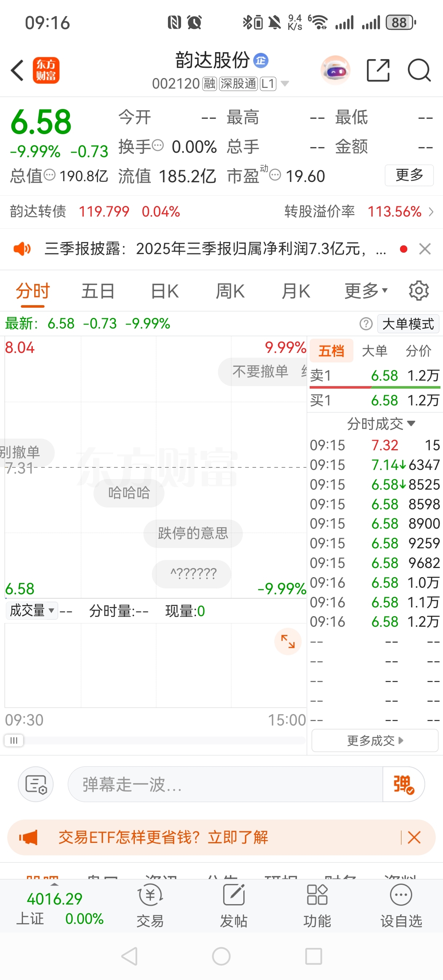Switch to 月K chart tab
The height and width of the screenshot is (980, 443).
tap(296, 291)
